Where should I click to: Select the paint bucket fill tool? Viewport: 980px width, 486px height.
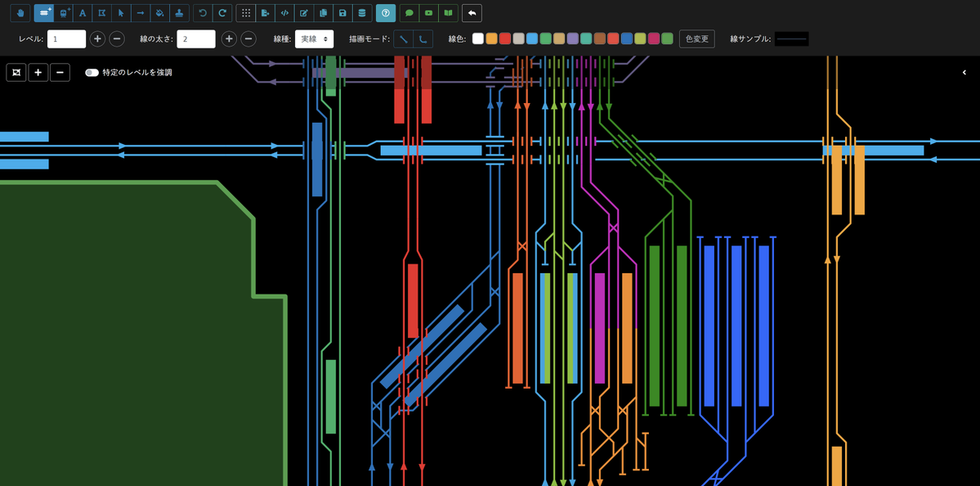click(160, 13)
